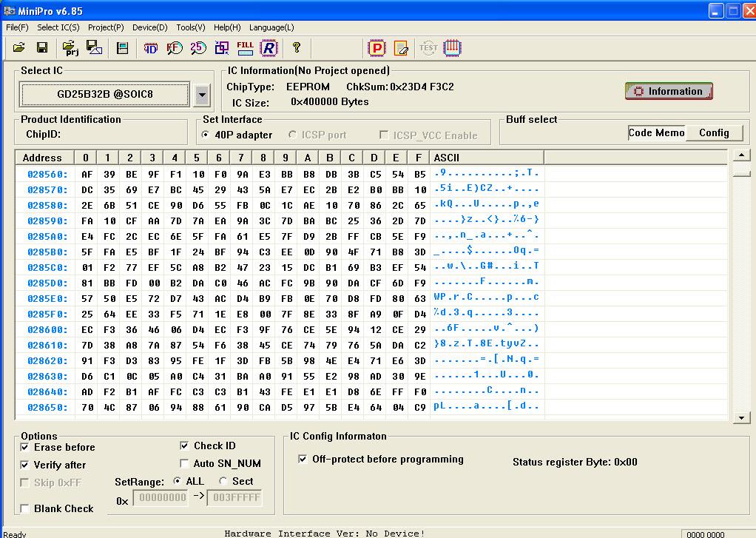Click the GD25B32B @SOIC8 chip button
Image resolution: width=756 pixels, height=538 pixels.
tap(104, 94)
